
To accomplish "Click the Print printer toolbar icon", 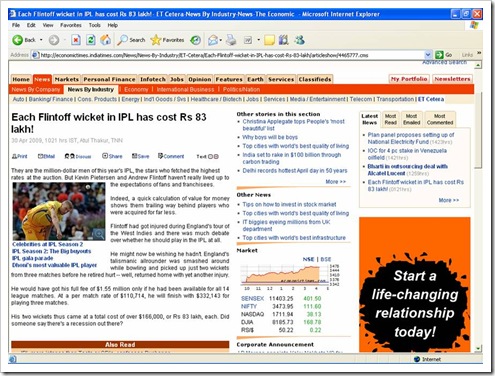I will [x=231, y=40].
